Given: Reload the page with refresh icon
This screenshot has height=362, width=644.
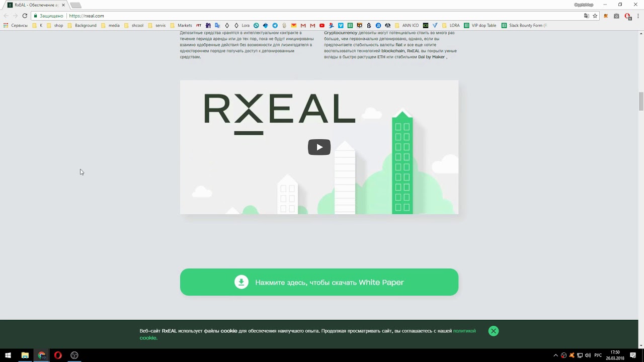Looking at the screenshot, I should tap(25, 16).
